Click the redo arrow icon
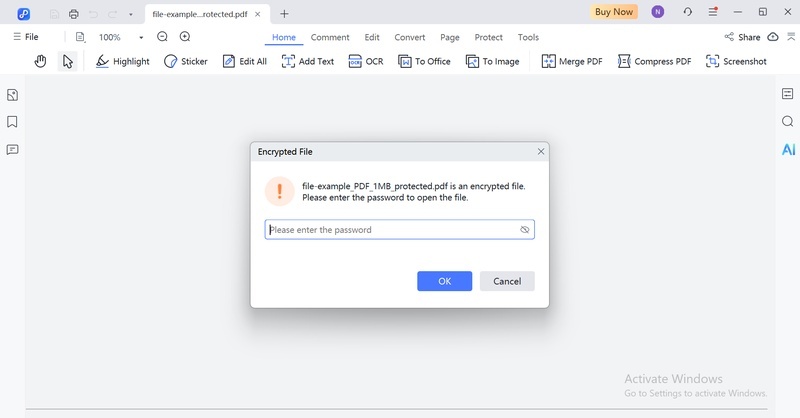Image resolution: width=800 pixels, height=418 pixels. pos(112,14)
